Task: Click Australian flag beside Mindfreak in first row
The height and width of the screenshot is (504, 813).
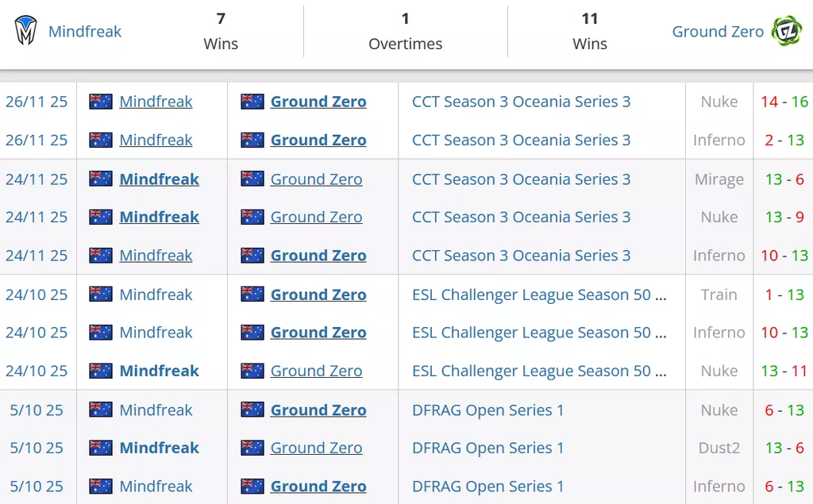Action: pos(101,102)
